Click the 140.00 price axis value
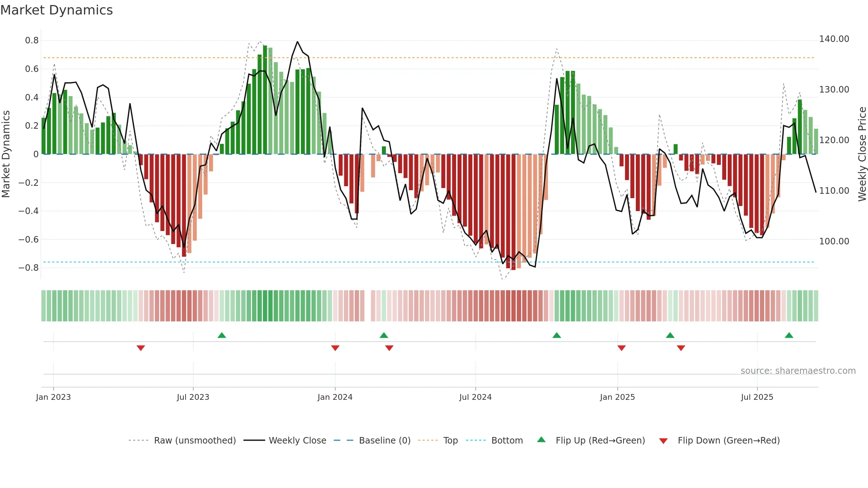 pyautogui.click(x=834, y=39)
